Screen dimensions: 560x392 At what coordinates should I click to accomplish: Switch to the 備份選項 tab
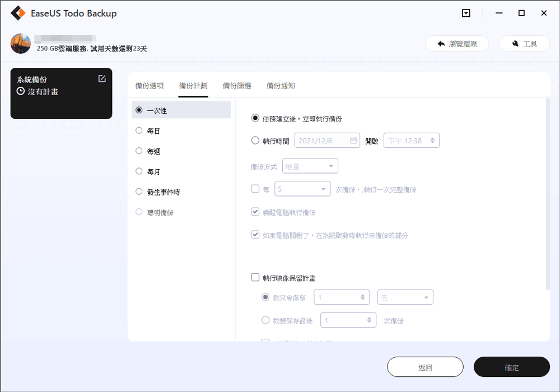click(x=150, y=86)
